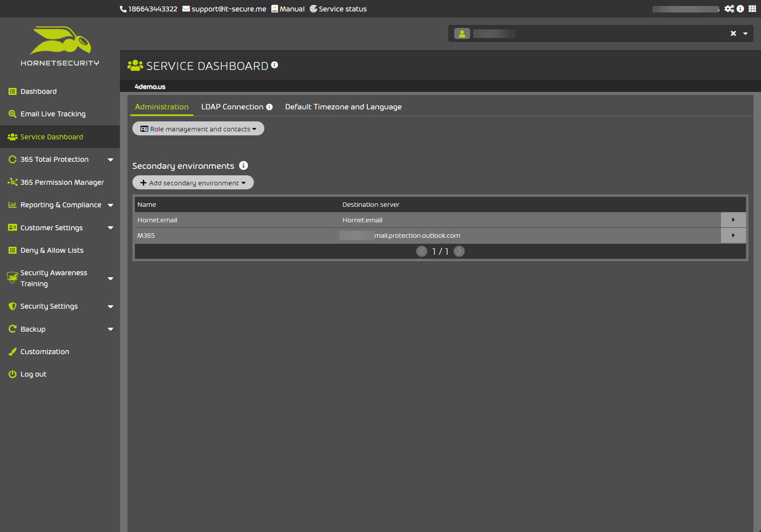Image resolution: width=761 pixels, height=532 pixels.
Task: Expand the Customer Settings submenu arrow
Action: pyautogui.click(x=110, y=228)
